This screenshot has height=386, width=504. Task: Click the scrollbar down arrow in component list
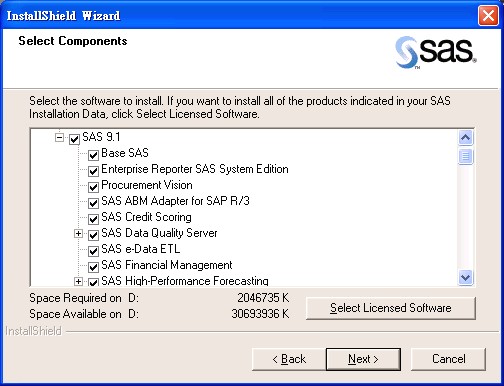pyautogui.click(x=465, y=277)
